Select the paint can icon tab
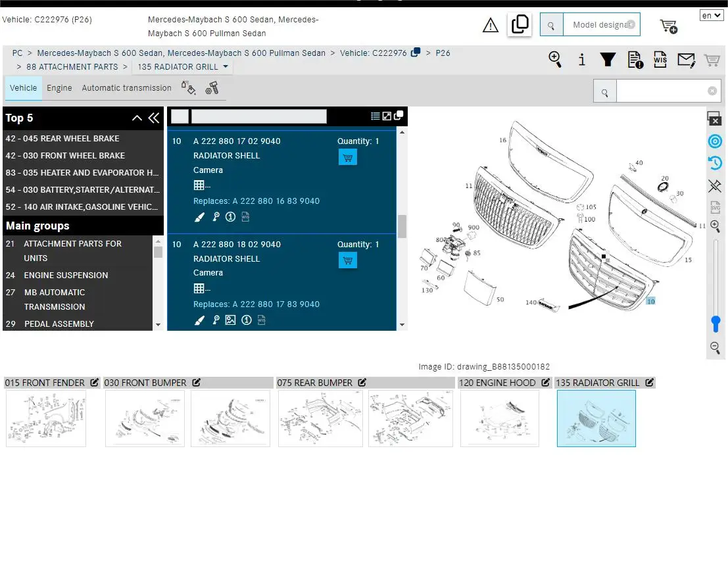The image size is (728, 576). click(188, 87)
